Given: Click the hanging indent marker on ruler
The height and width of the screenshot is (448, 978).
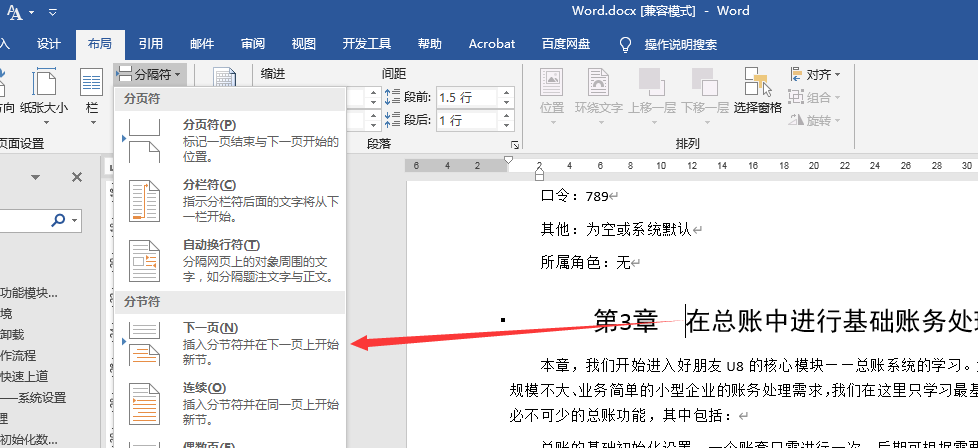Looking at the screenshot, I should tap(540, 171).
